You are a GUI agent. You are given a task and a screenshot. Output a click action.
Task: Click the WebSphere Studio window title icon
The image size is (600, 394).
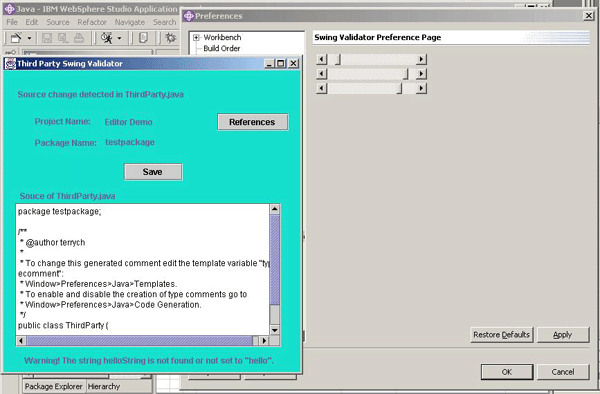[x=9, y=9]
